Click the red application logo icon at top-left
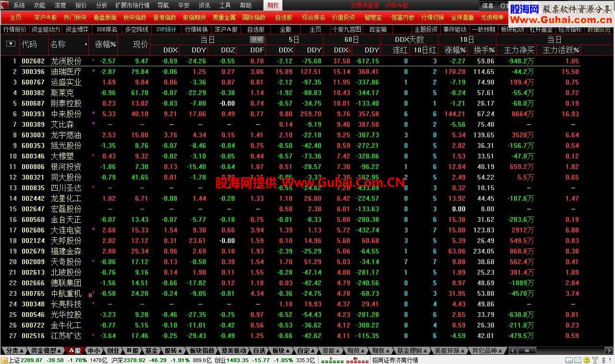This screenshot has width=615, height=364. point(5,5)
